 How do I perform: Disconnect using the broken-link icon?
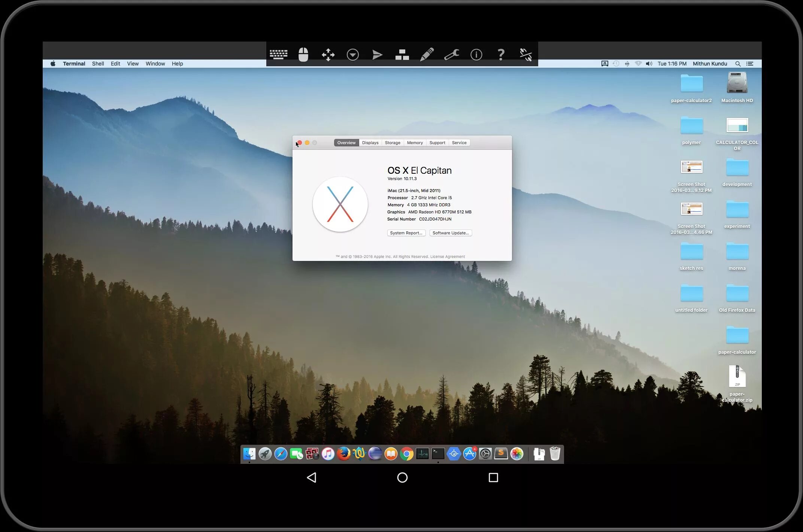tap(526, 55)
